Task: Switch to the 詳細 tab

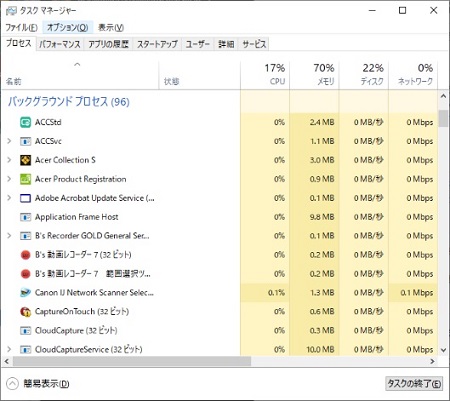Action: pos(226,44)
